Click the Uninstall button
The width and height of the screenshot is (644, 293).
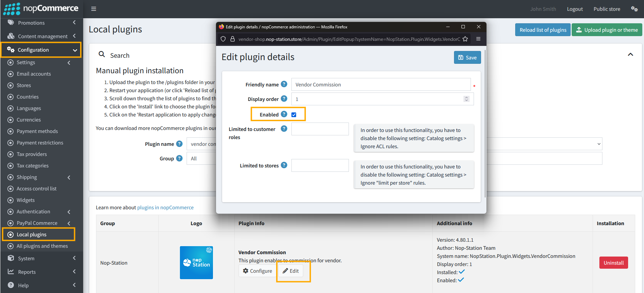pyautogui.click(x=614, y=263)
